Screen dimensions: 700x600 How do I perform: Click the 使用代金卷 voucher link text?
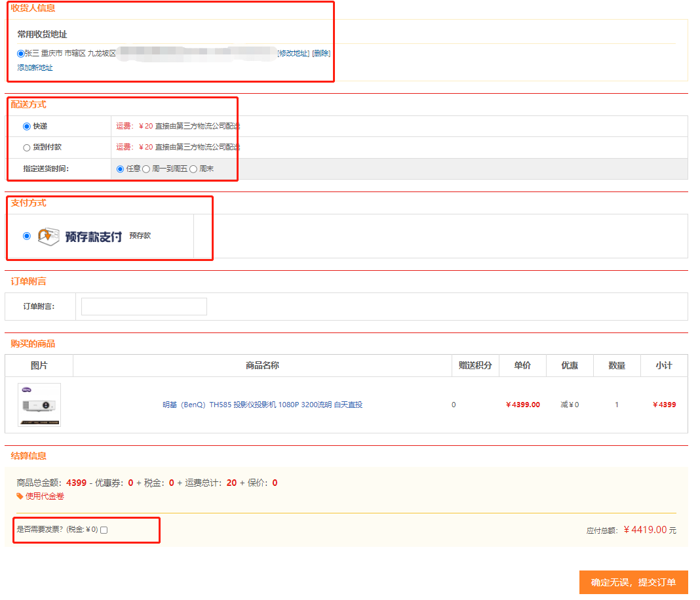45,496
